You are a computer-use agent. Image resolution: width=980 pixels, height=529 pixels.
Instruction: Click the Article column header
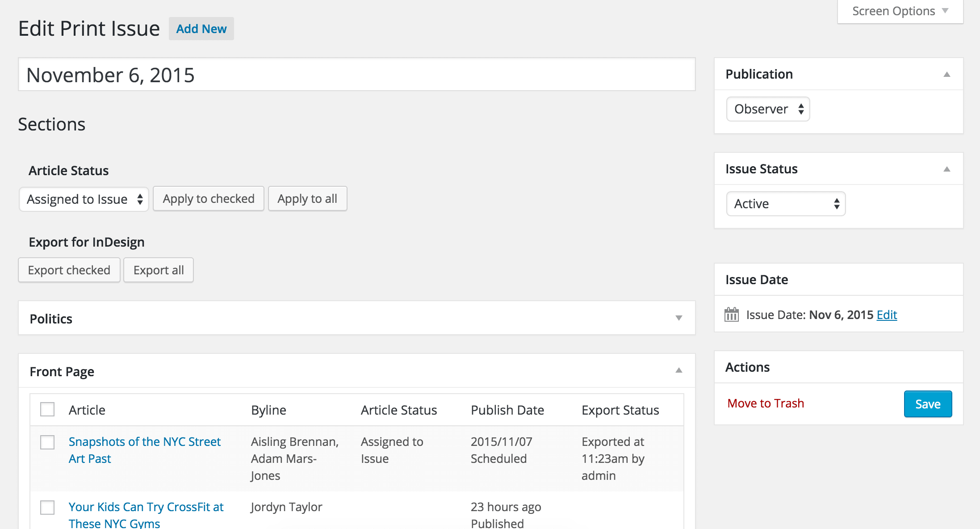(x=87, y=410)
